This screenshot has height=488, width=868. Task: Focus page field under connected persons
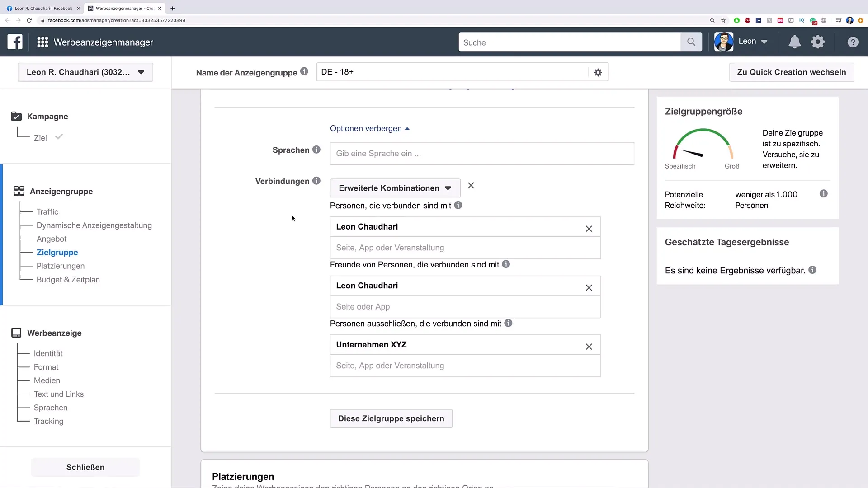coord(465,248)
